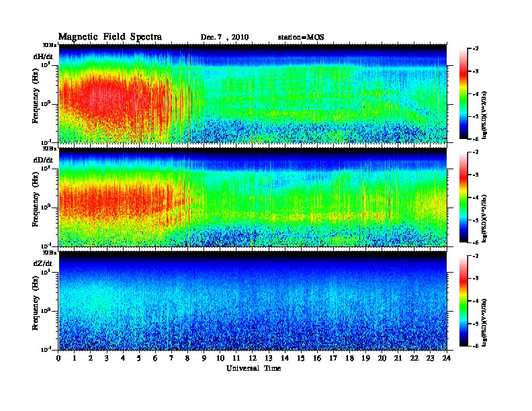Click the "station=MOS" label
This screenshot has width=532, height=411.
tap(301, 38)
